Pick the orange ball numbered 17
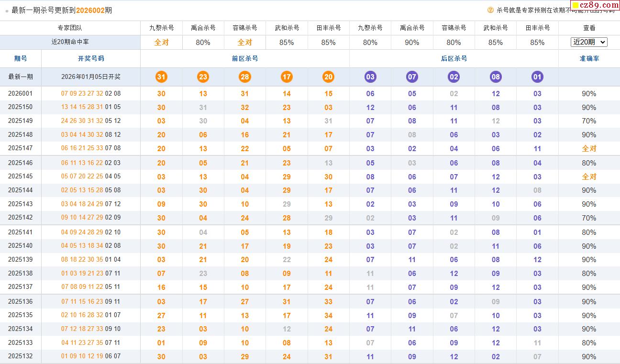This screenshot has width=620, height=364. 287,77
